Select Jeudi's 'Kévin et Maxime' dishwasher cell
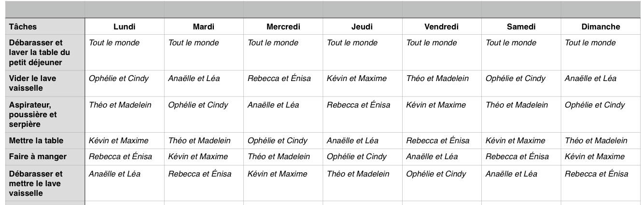Image resolution: width=644 pixels, height=205 pixels. click(x=363, y=83)
